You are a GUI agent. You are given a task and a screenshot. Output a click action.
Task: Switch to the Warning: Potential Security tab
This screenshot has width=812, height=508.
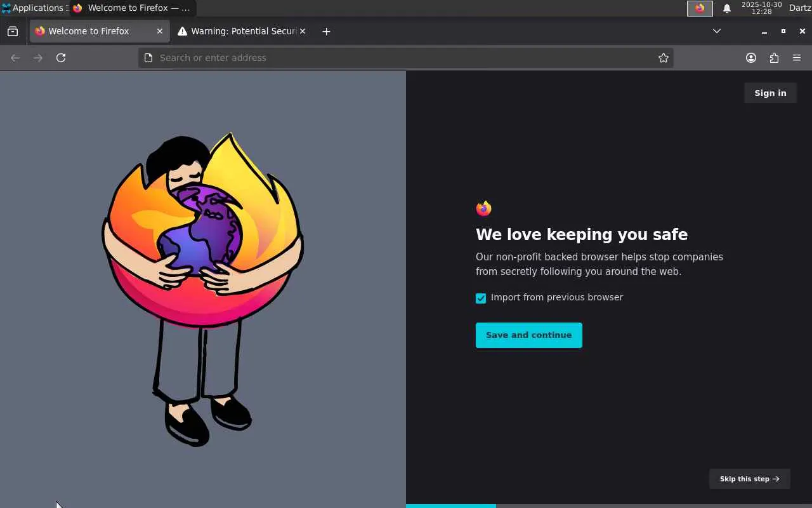(242, 31)
